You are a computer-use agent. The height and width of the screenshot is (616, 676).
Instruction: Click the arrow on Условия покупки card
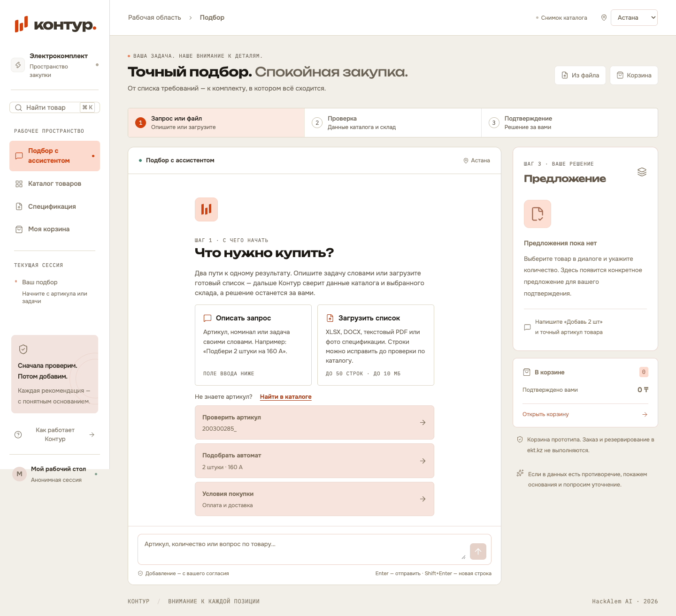[422, 499]
